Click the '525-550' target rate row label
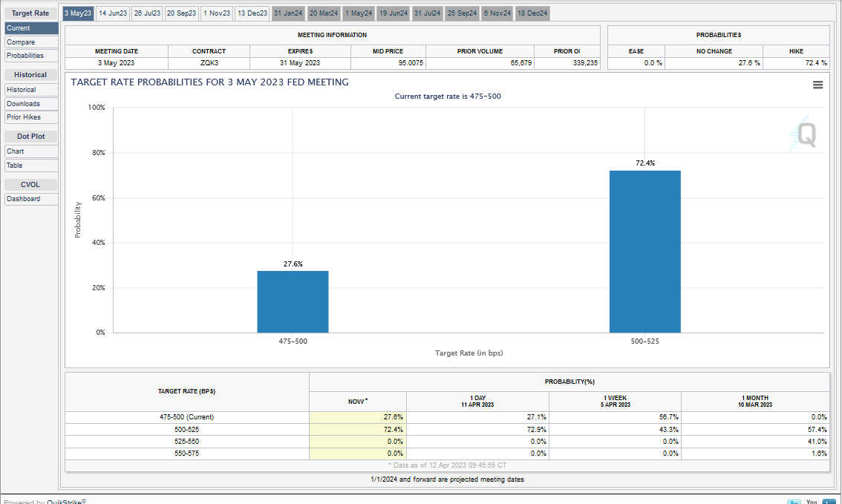 click(x=186, y=441)
